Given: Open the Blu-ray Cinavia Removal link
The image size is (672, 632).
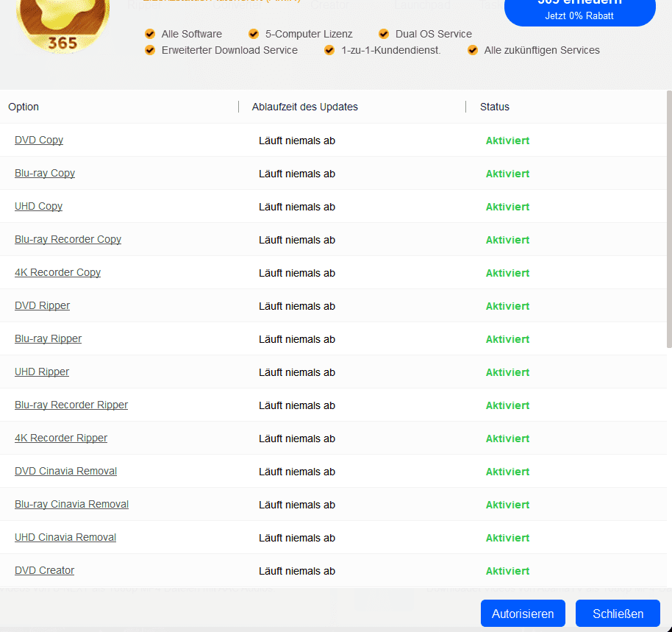Looking at the screenshot, I should (72, 504).
